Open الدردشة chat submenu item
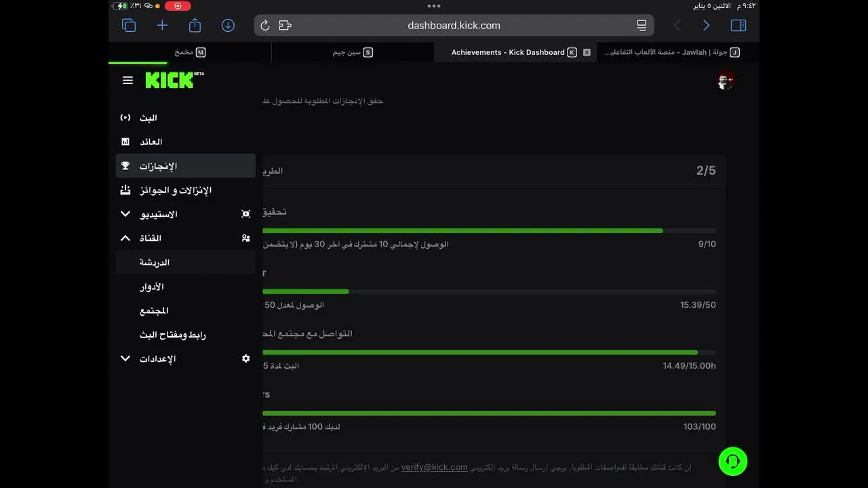The width and height of the screenshot is (868, 488). pos(186,262)
